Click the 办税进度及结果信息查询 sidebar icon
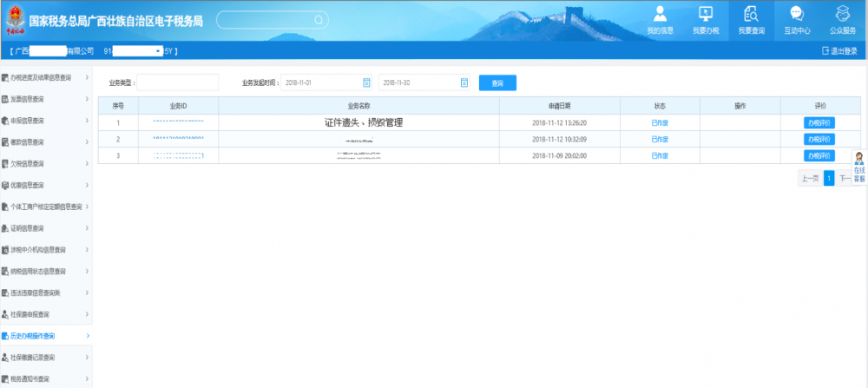Image resolution: width=868 pixels, height=388 pixels. click(x=5, y=77)
